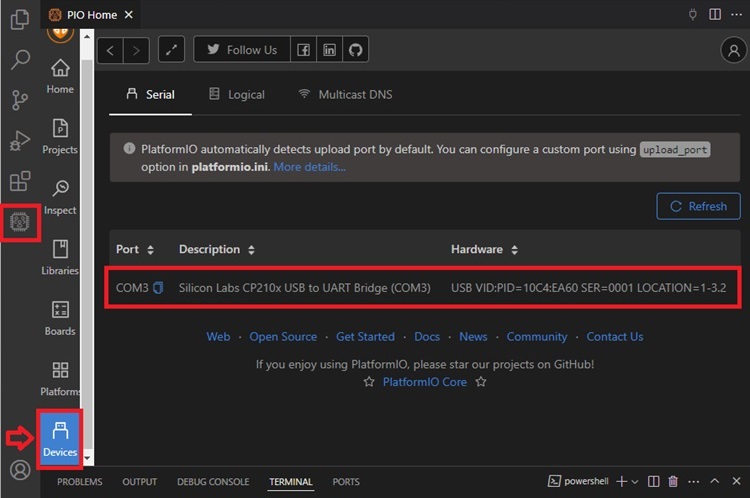The image size is (750, 498).
Task: Split the terminal panel
Action: pos(653,481)
